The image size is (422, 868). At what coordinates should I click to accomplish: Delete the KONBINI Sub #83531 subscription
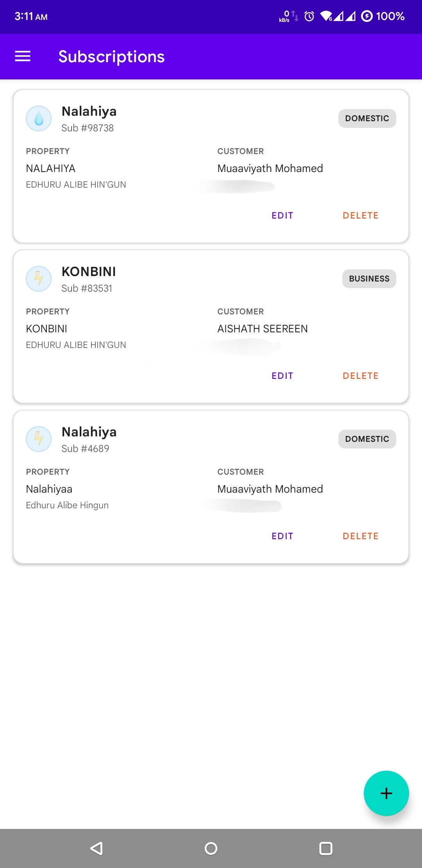click(360, 376)
